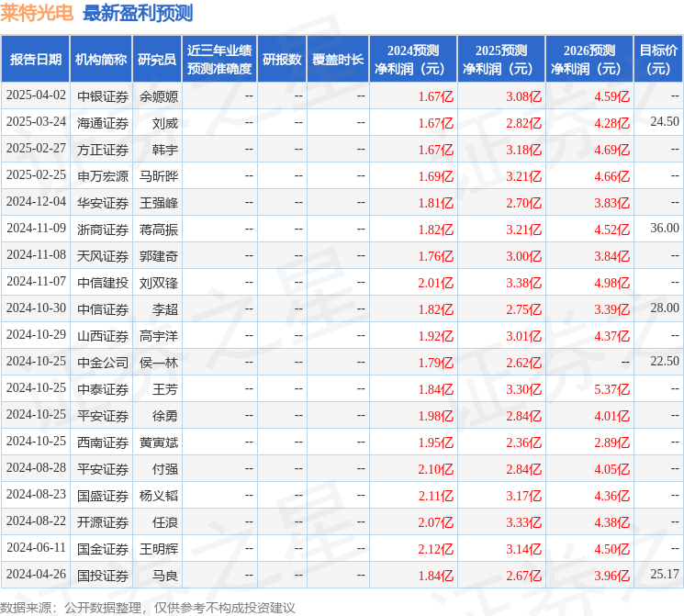Click 2026 forecast value 2.89亿
The width and height of the screenshot is (684, 616).
coord(612,442)
